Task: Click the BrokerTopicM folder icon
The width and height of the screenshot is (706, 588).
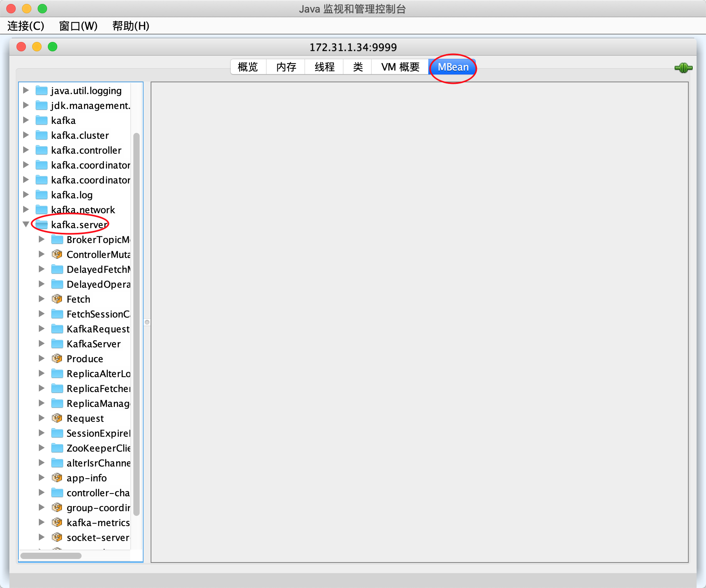Action: (x=57, y=240)
